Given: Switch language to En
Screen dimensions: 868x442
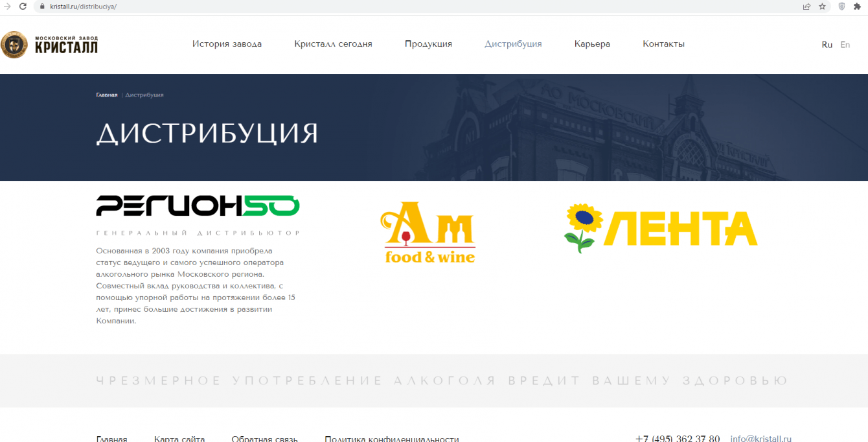Looking at the screenshot, I should [x=845, y=45].
